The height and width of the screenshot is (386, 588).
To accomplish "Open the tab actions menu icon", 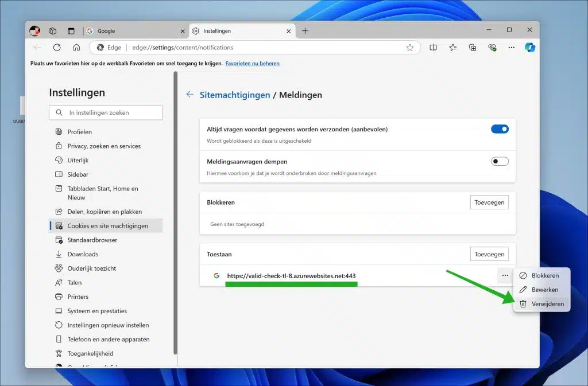I will 71,31.
